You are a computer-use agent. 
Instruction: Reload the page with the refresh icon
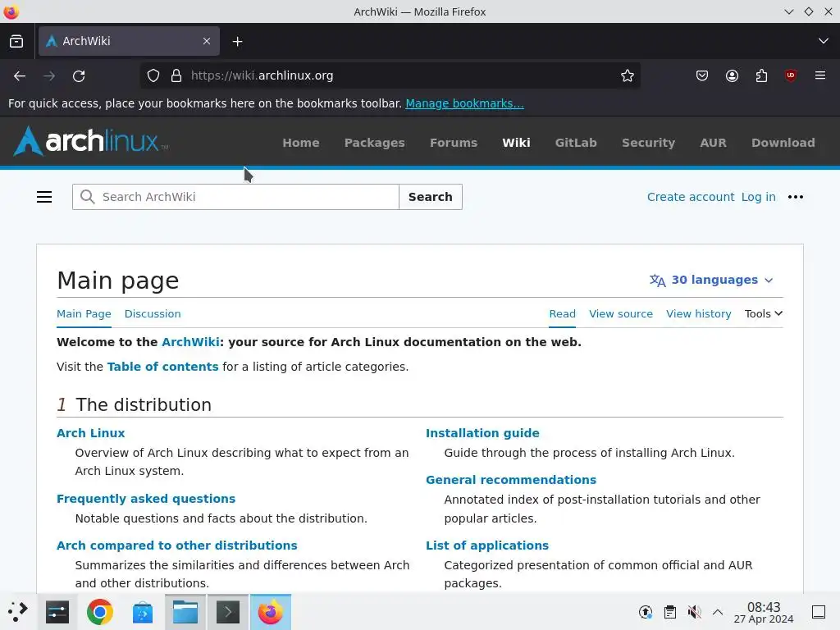coord(79,76)
